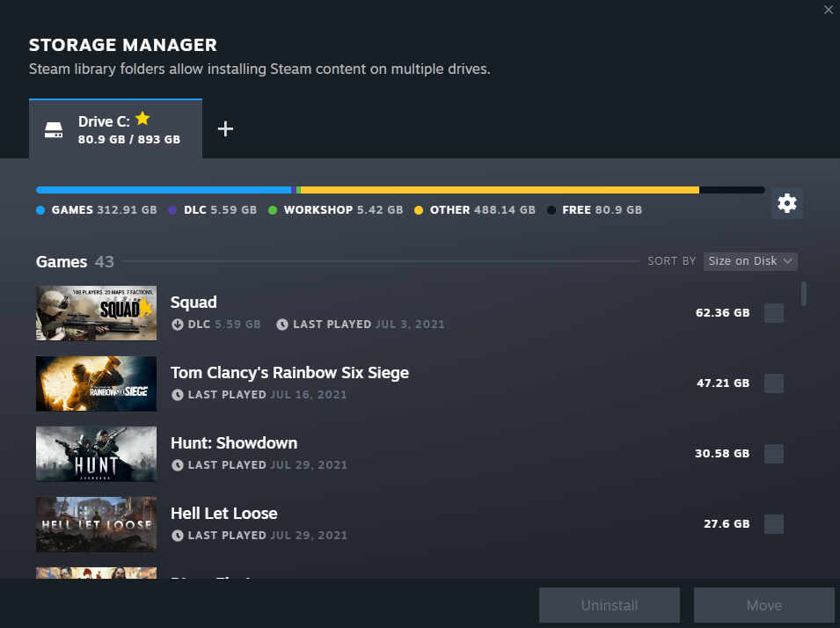Select the checkbox next to Hell Let Loose
This screenshot has width=840, height=628.
click(x=773, y=524)
